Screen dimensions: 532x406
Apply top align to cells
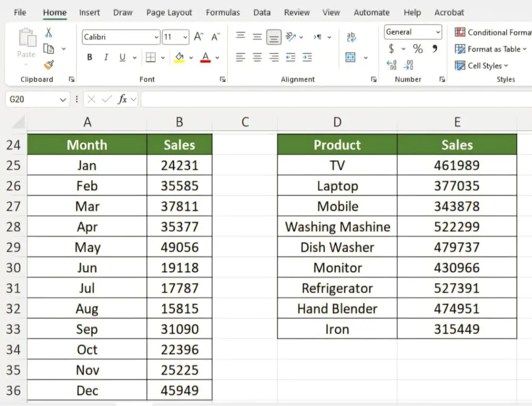coord(240,35)
